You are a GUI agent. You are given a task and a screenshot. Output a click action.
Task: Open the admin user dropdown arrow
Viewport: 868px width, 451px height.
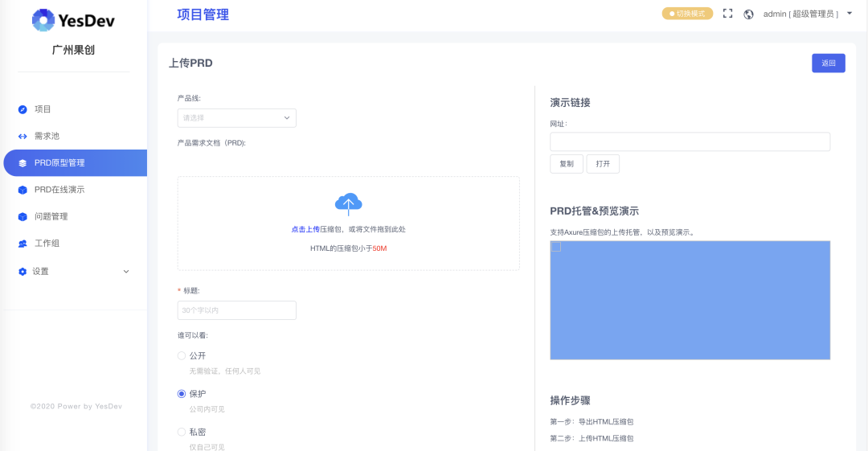tap(850, 14)
